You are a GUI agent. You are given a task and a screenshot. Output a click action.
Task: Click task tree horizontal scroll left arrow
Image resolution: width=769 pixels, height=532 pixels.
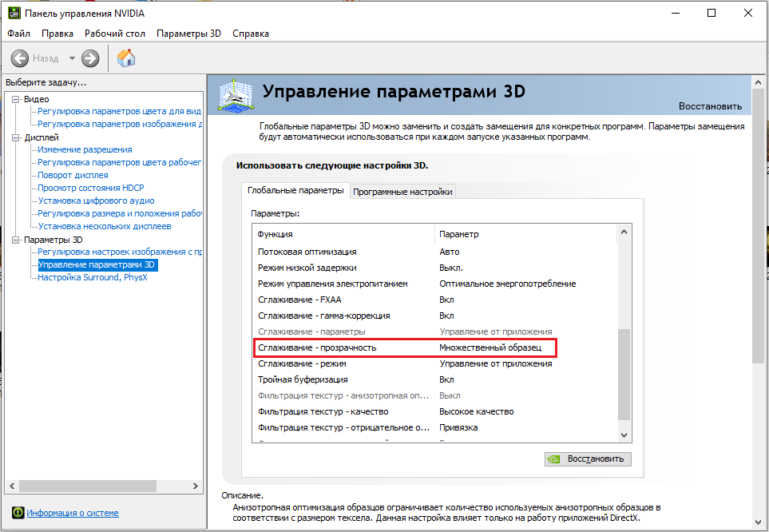point(12,486)
